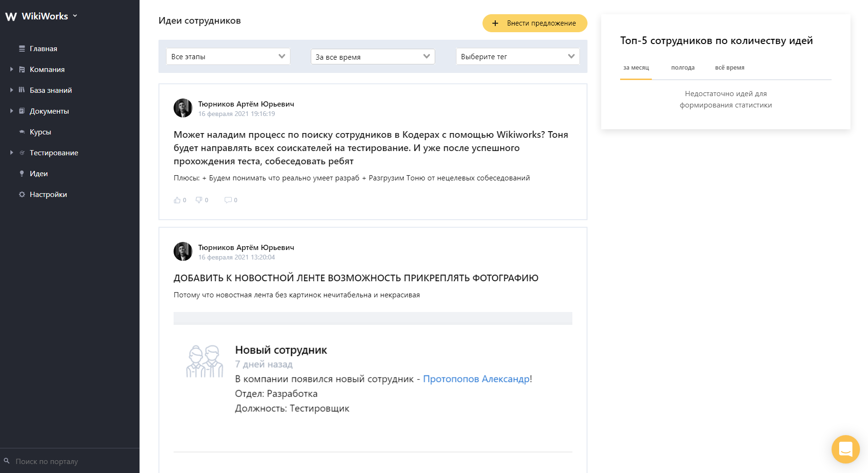
Task: Open the Протопопов Александр profile link
Action: [x=476, y=379]
